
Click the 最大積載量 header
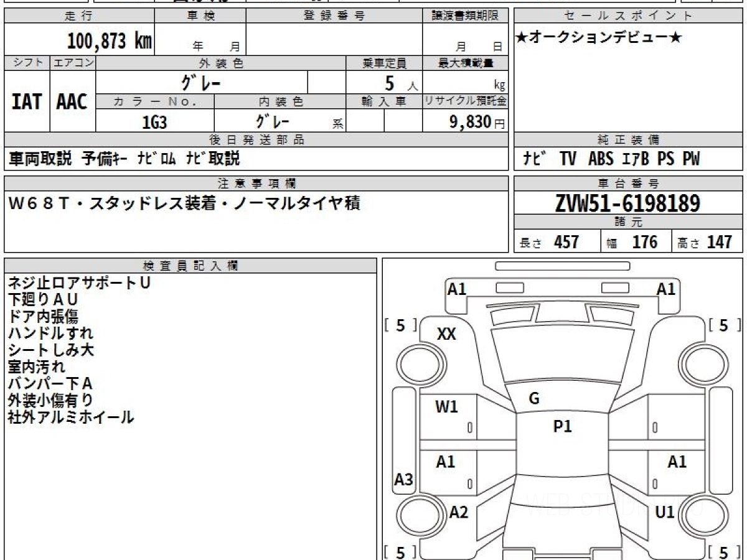[465, 63]
